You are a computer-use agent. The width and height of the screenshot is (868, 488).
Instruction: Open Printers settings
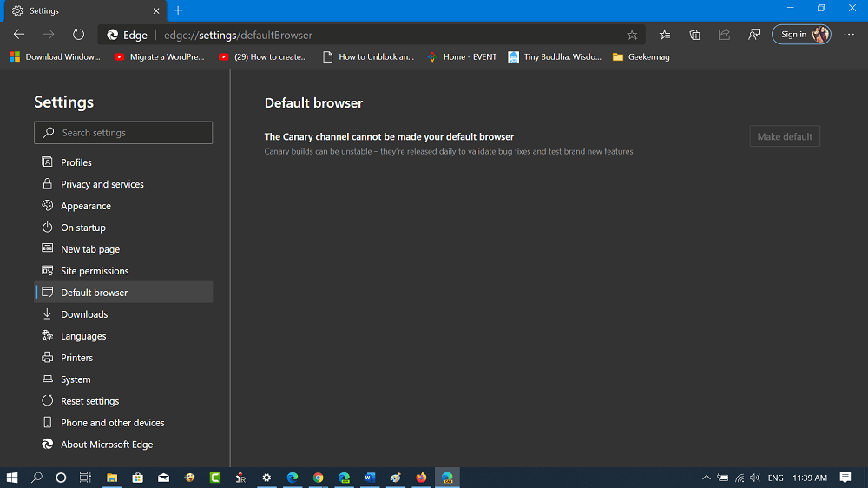[123, 357]
